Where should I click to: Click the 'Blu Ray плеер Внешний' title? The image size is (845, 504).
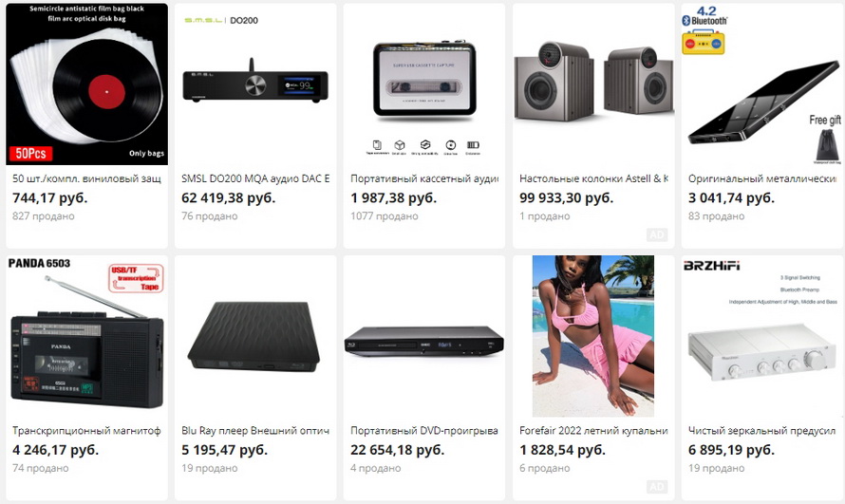[x=255, y=430]
